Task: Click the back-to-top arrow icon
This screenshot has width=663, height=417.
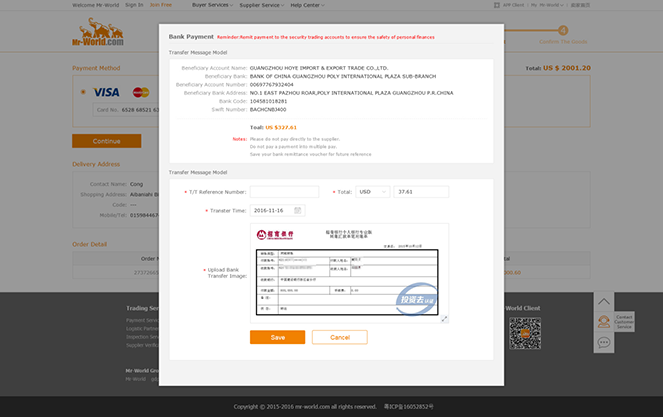Action: [604, 302]
